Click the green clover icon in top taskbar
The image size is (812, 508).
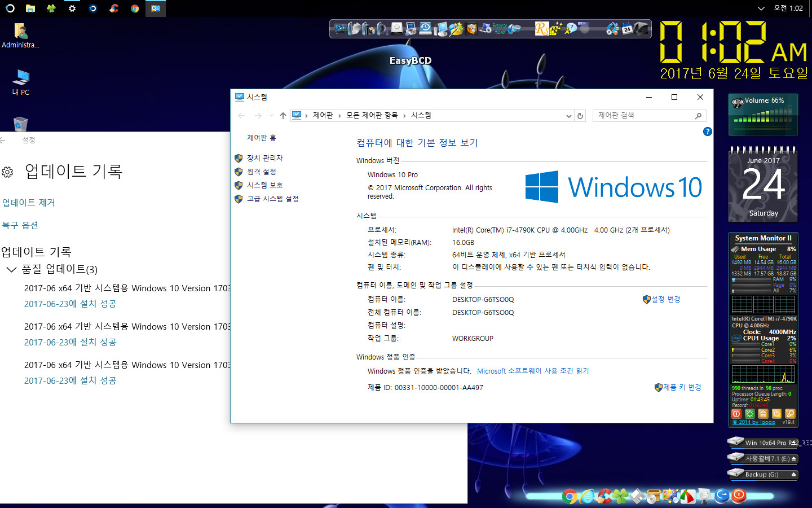point(51,8)
